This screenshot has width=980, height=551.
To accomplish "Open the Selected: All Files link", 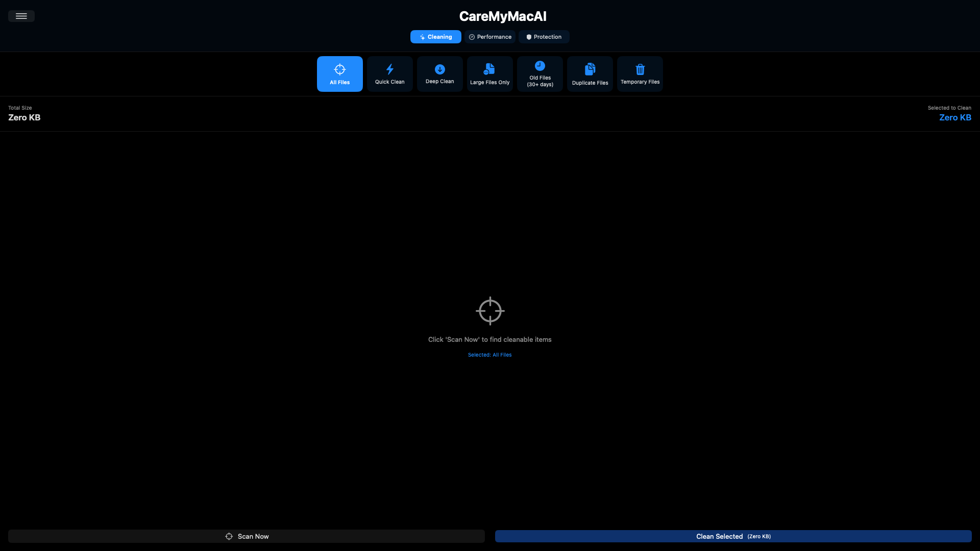I will pos(489,355).
